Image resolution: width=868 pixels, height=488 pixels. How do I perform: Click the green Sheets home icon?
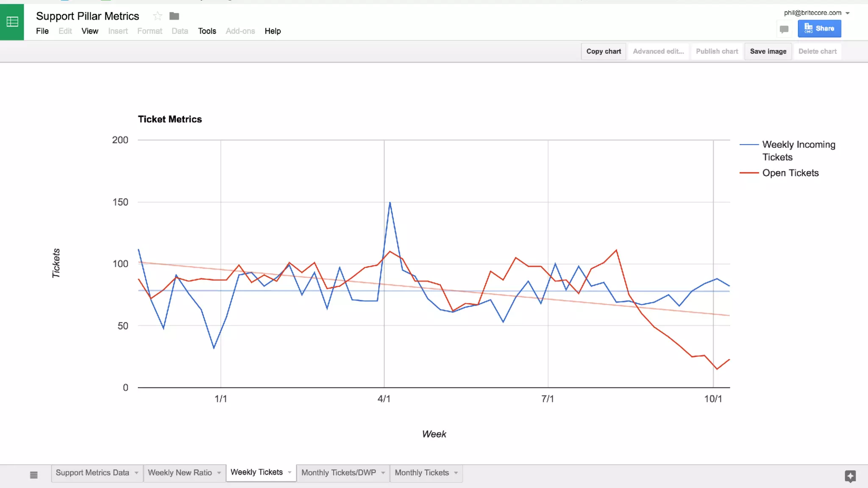point(12,22)
